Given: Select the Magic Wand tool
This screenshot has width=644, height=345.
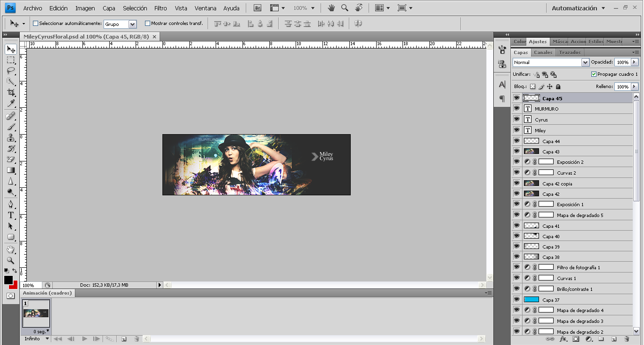Looking at the screenshot, I should click(x=11, y=82).
